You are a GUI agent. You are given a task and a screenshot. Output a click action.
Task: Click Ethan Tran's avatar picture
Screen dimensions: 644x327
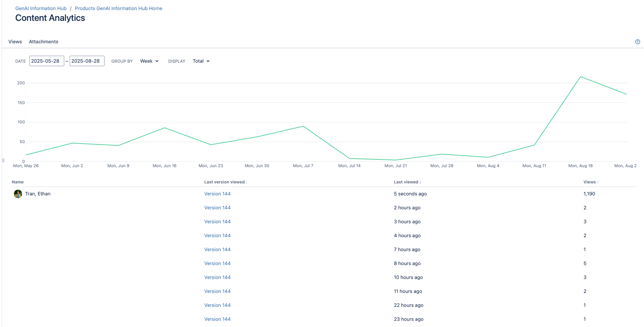pos(18,194)
